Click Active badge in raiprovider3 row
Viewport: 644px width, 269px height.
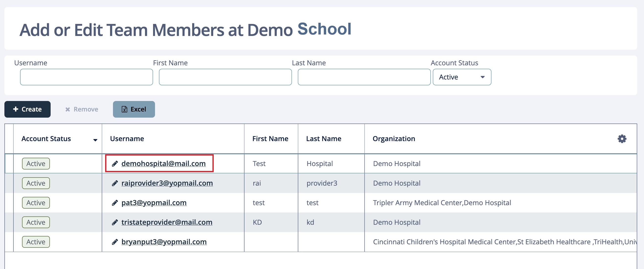point(36,183)
